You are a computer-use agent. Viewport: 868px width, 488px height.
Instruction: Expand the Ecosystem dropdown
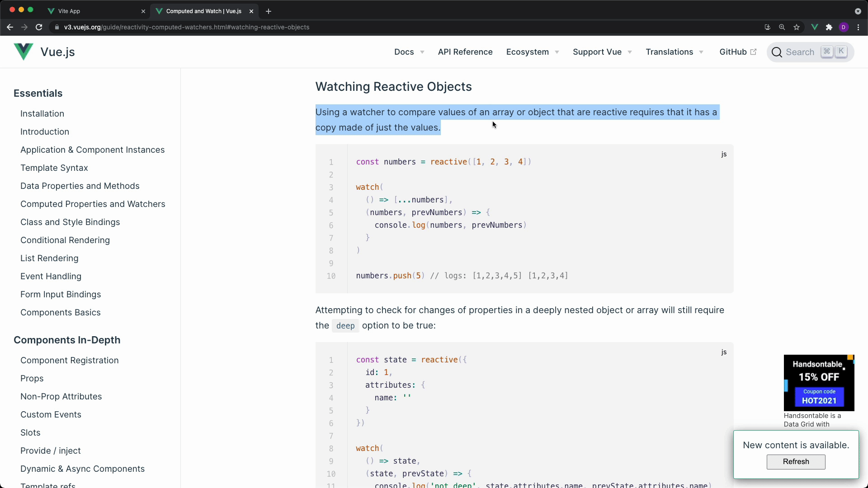[x=532, y=52]
